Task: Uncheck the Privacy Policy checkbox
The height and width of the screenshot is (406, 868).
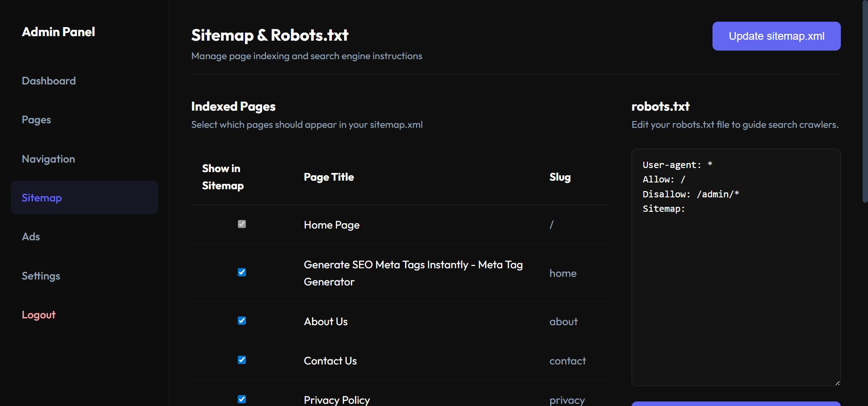Action: pos(242,399)
